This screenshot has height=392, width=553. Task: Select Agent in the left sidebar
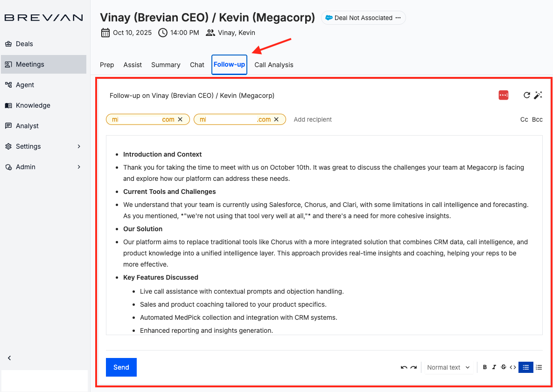point(26,85)
